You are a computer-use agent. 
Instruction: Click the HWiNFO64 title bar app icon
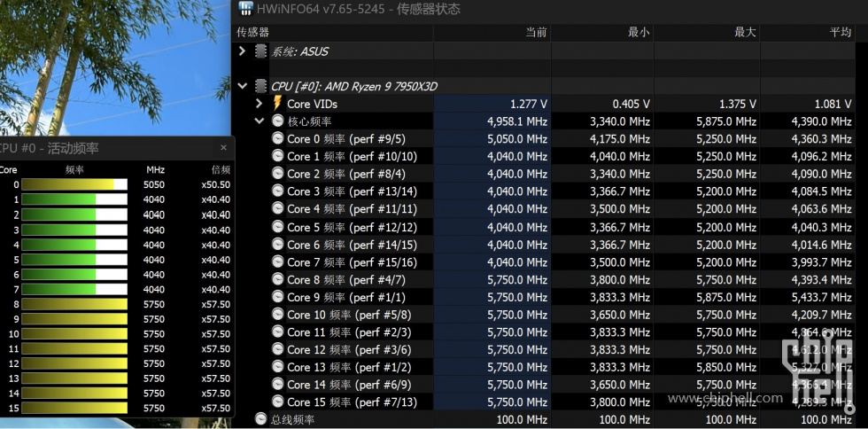(245, 8)
